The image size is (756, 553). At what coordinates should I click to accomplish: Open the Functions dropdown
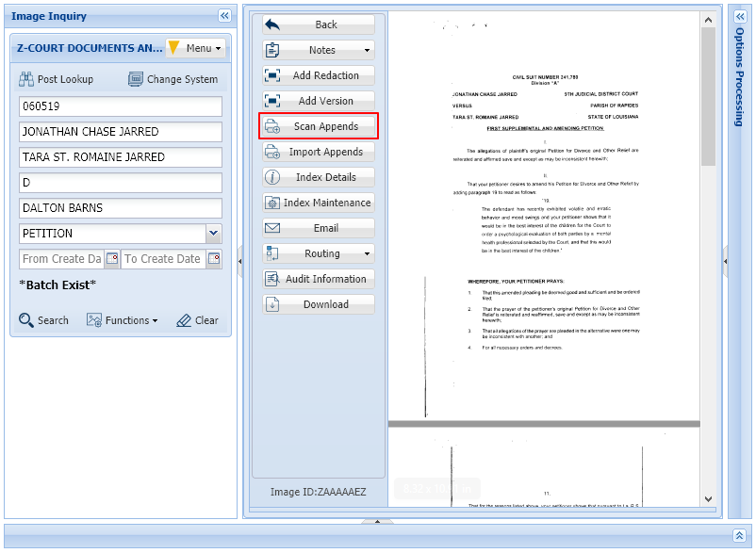click(x=123, y=320)
